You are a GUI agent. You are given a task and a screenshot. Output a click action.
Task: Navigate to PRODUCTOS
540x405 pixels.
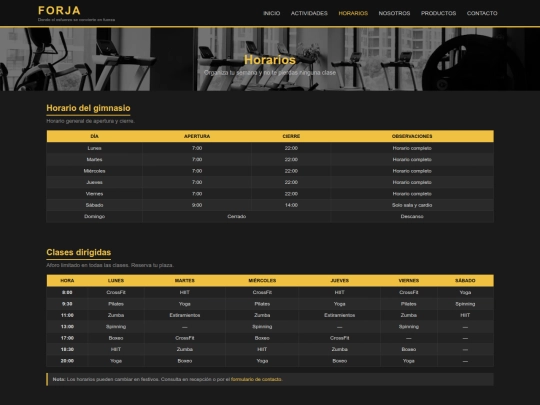click(x=438, y=13)
